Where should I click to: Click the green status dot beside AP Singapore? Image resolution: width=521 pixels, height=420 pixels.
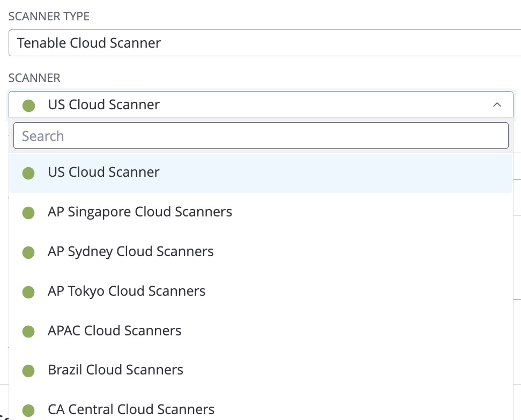(28, 213)
